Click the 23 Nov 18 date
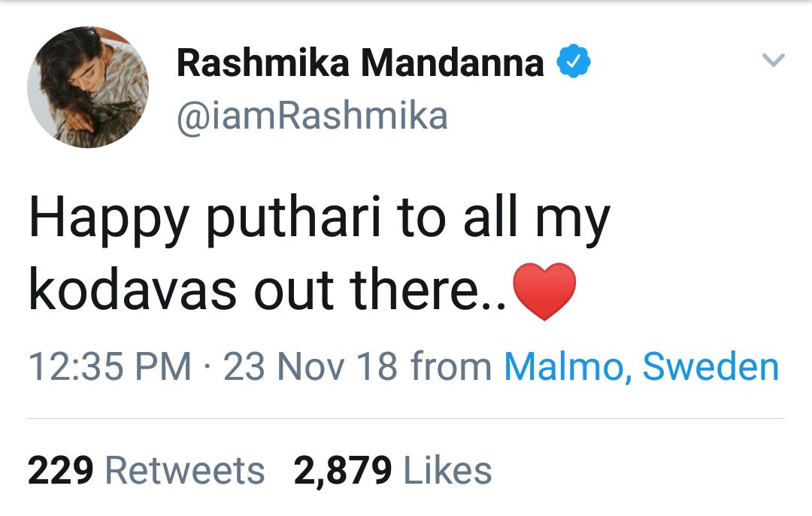This screenshot has width=812, height=516. coord(312,367)
